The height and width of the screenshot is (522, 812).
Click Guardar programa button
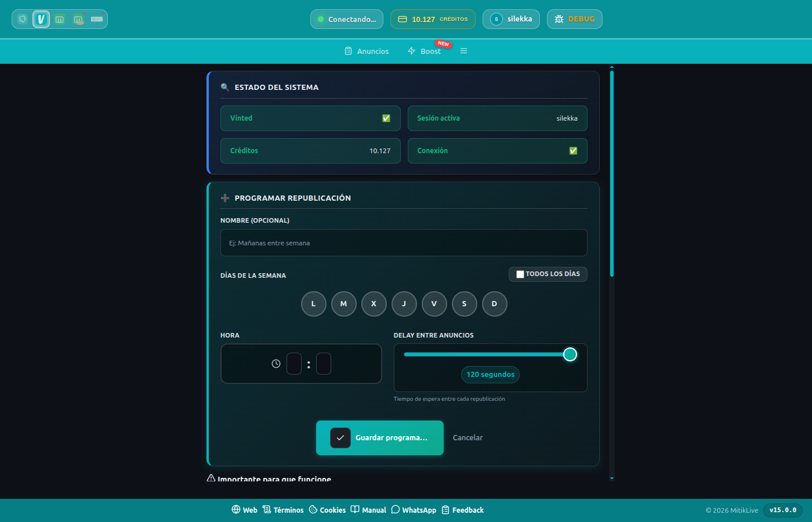click(380, 438)
